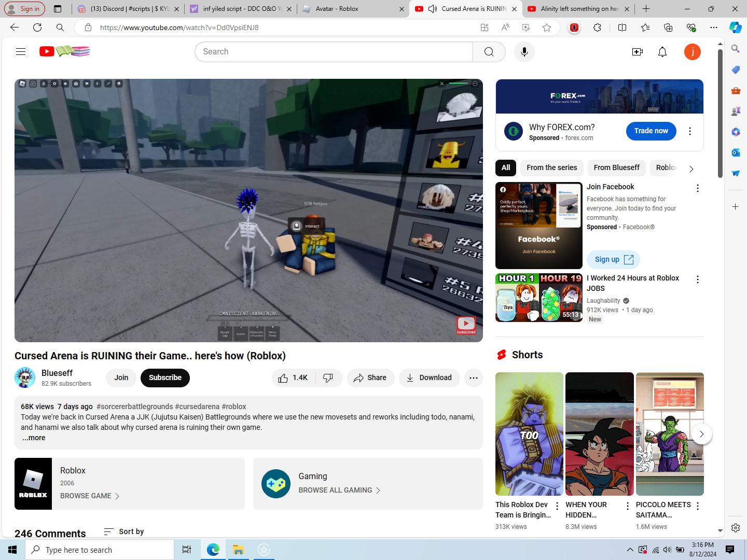Click into the YouTube search field

coord(334,52)
